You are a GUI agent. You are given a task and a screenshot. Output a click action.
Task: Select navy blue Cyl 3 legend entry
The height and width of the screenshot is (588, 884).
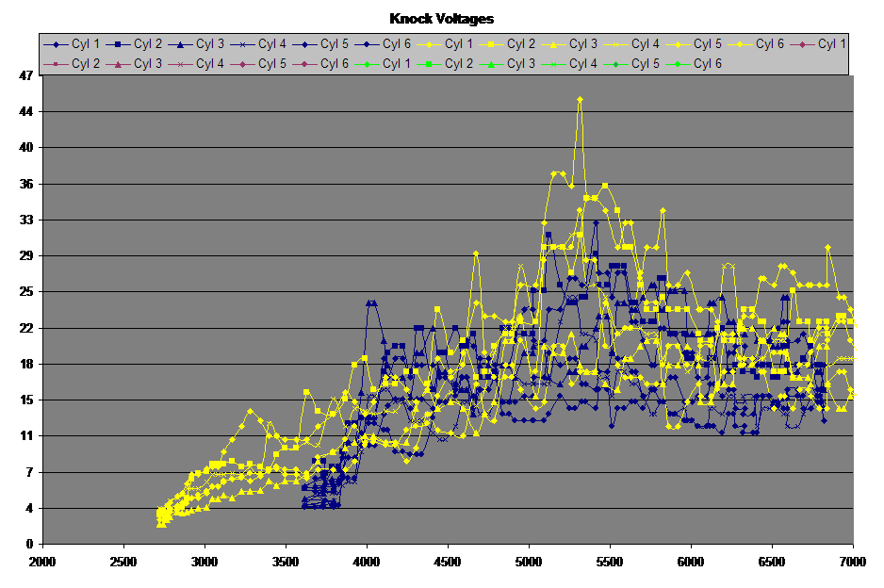[x=196, y=44]
